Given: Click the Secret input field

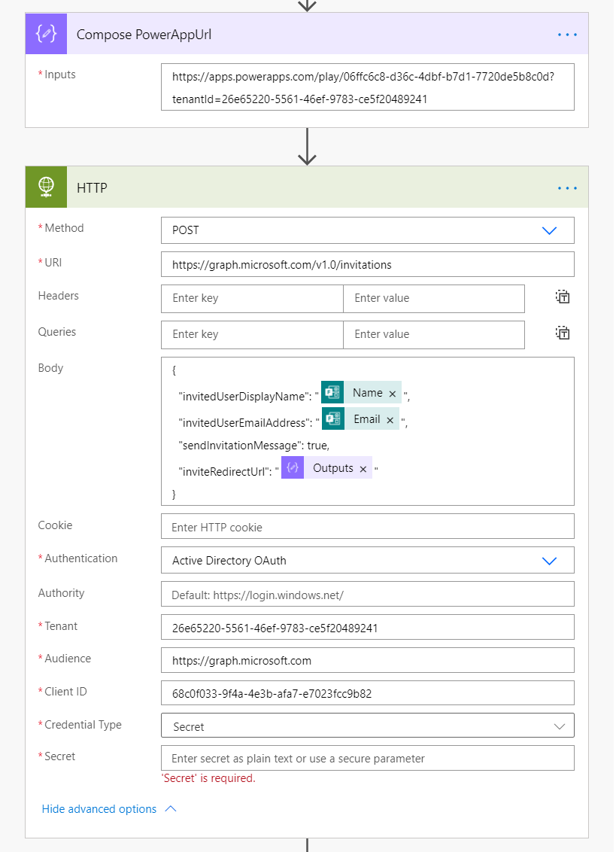Looking at the screenshot, I should coord(367,759).
